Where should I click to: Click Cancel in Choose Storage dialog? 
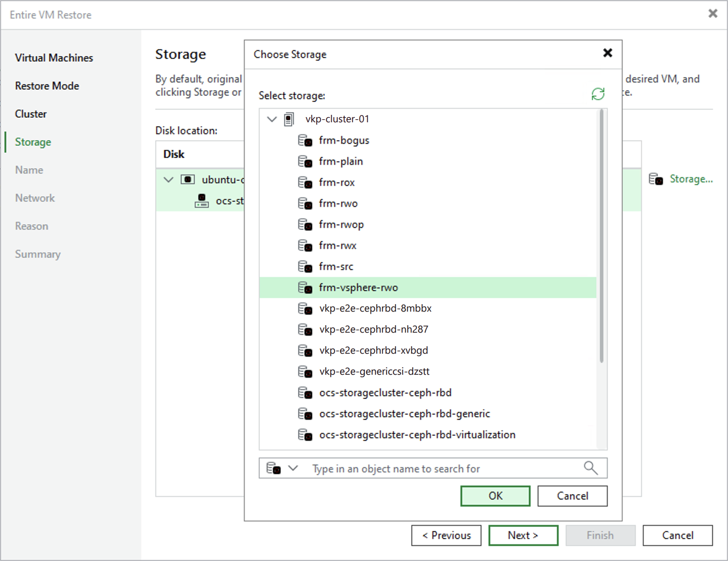click(572, 496)
